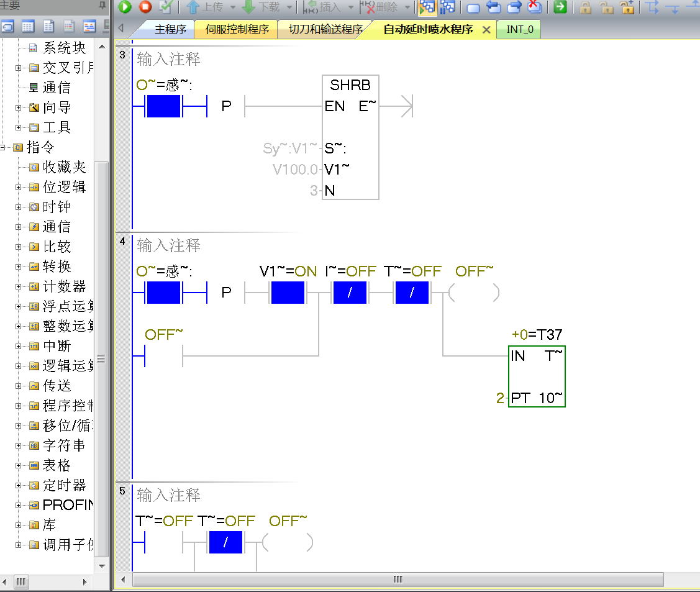700x592 pixels.
Task: Select 通信 item in project tree
Action: (56, 88)
